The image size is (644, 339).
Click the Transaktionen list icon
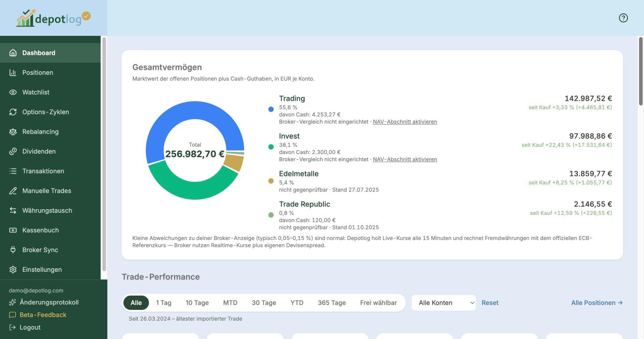coord(13,171)
